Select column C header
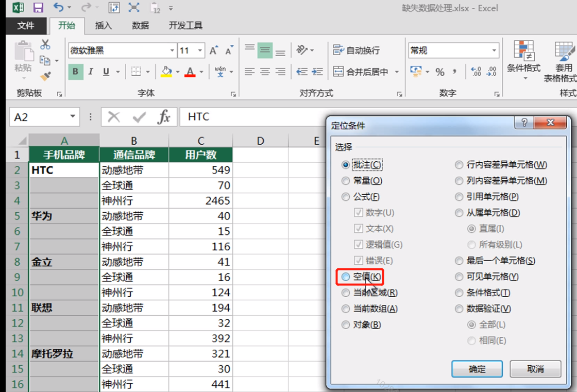Image resolution: width=577 pixels, height=392 pixels. click(x=200, y=141)
